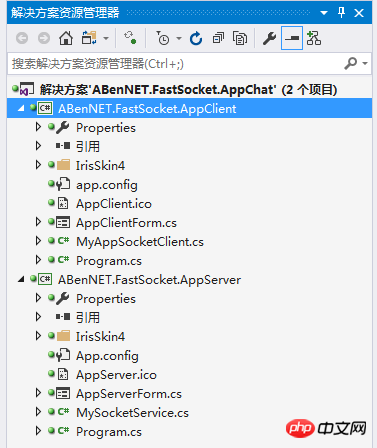Open the panel window position dropdown
Screen dimensions: 377x448
coord(324,13)
